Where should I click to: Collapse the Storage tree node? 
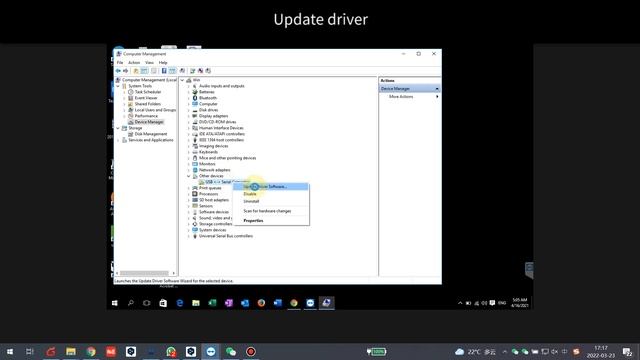[118, 128]
